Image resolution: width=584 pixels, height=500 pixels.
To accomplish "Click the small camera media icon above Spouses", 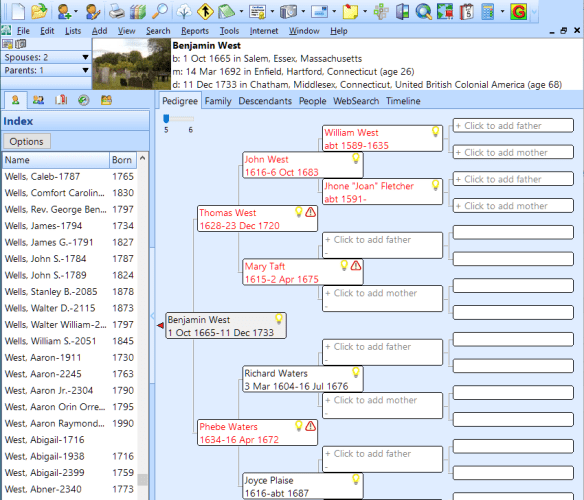I will tap(20, 44).
